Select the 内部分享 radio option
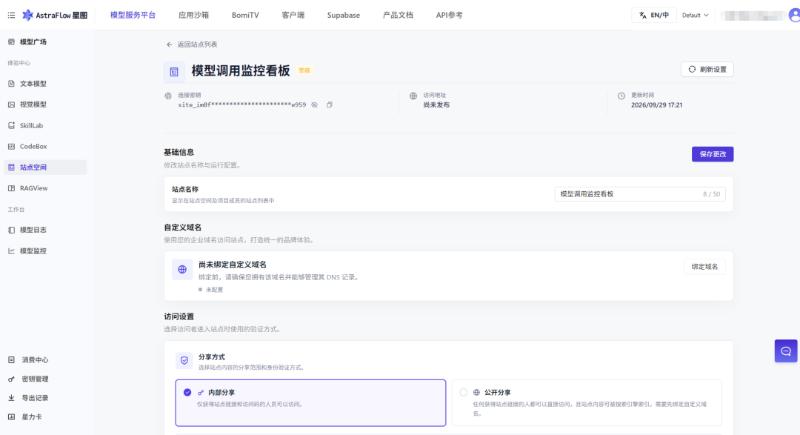 [187, 392]
